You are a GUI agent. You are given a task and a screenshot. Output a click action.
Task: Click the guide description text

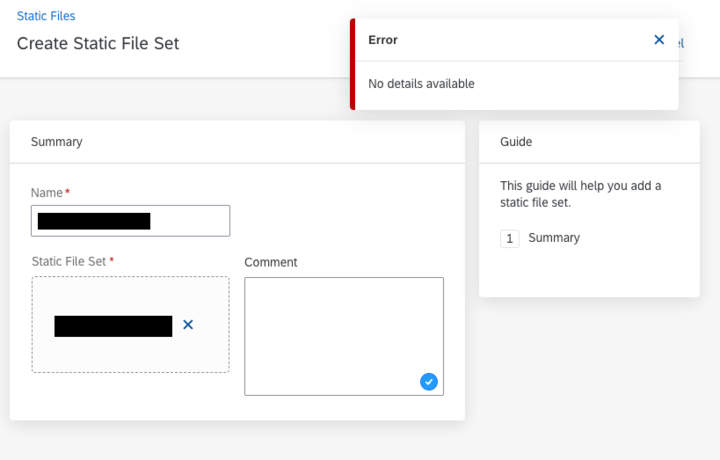580,194
